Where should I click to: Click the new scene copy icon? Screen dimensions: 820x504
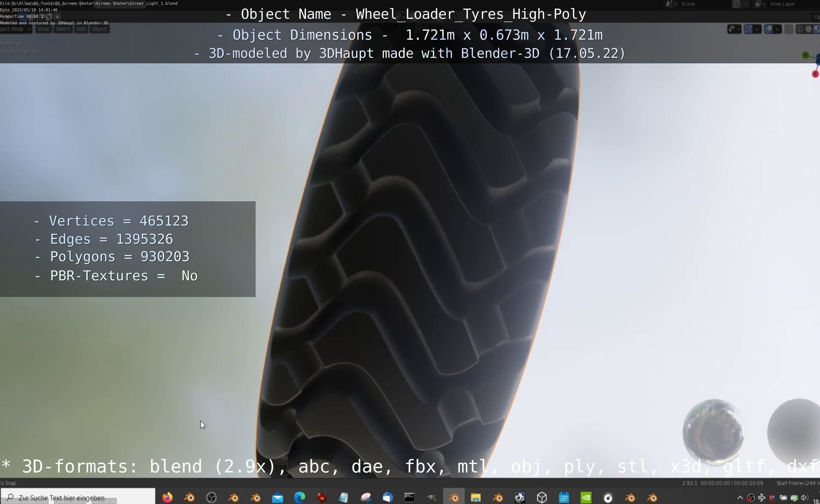click(x=736, y=4)
